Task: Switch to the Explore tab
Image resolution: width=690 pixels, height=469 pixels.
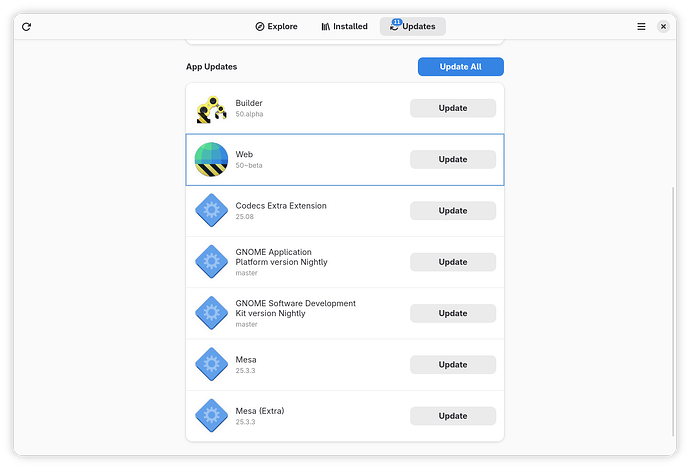Action: click(276, 27)
